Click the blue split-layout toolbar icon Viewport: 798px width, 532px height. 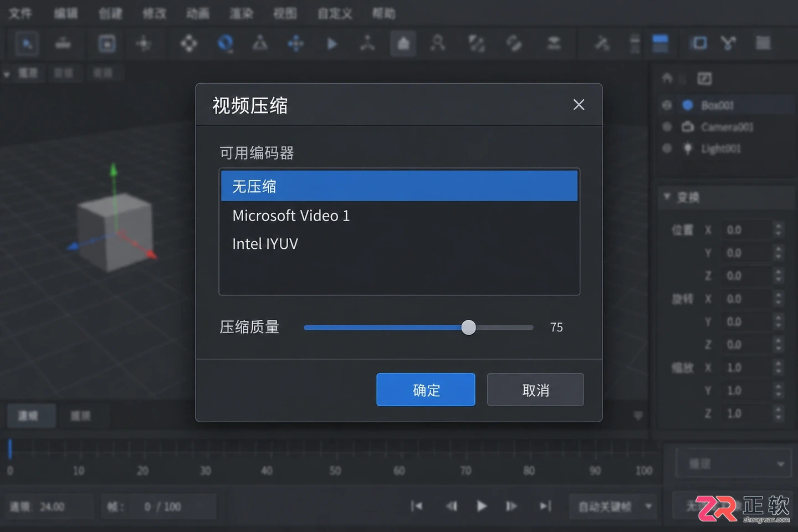[x=660, y=43]
